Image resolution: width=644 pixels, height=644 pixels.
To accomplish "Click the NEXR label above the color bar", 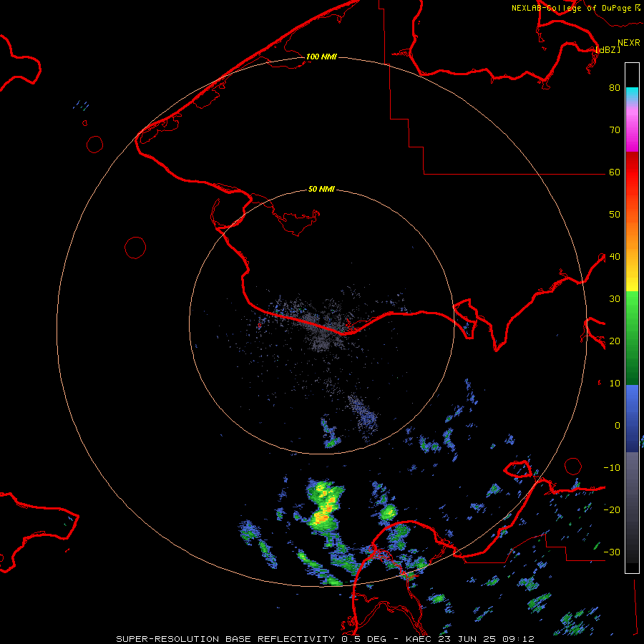I will click(x=629, y=43).
